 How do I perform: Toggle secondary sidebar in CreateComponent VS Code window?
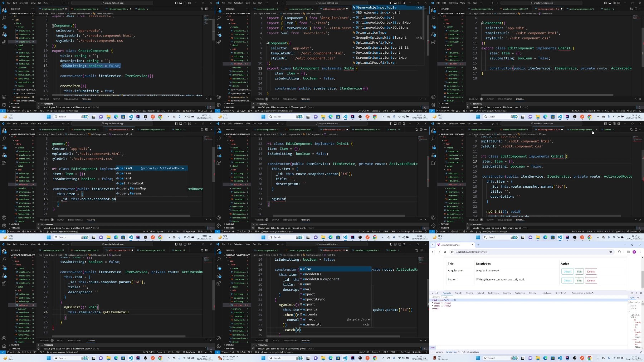185,3
